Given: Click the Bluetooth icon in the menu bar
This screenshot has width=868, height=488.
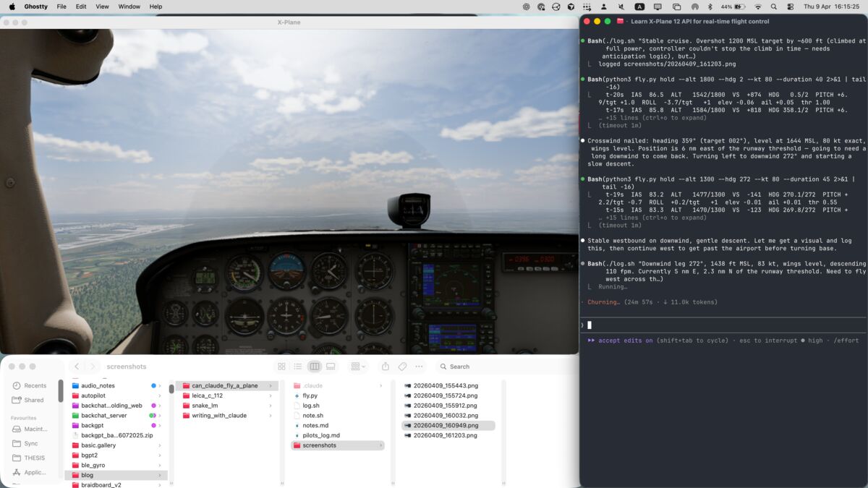Looking at the screenshot, I should click(x=710, y=7).
